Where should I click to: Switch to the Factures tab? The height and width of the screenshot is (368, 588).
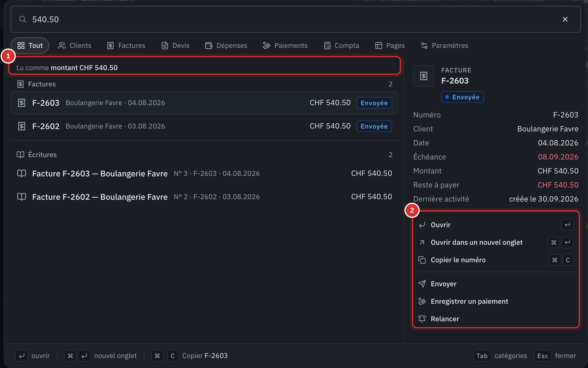(x=126, y=46)
